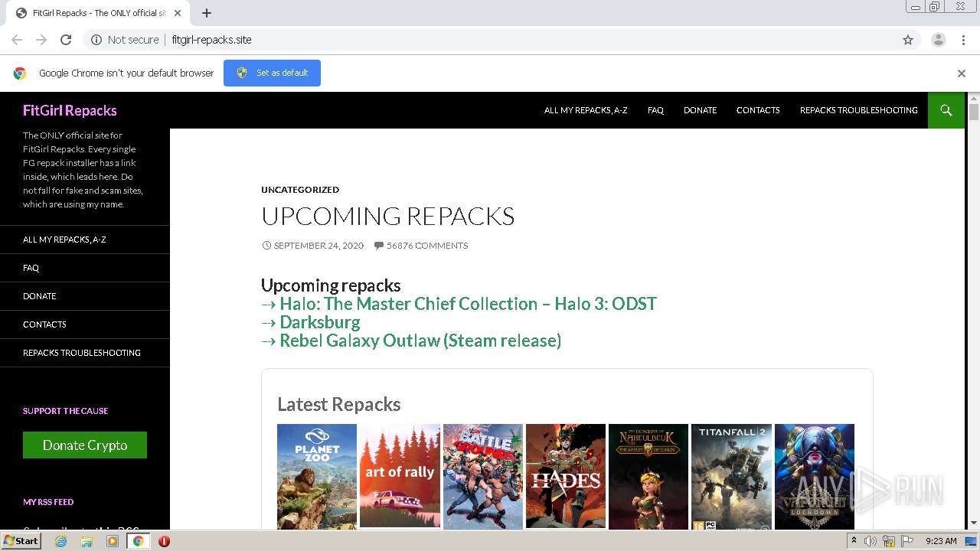The width and height of the screenshot is (980, 551).
Task: Open site search magnifier icon
Action: point(946,110)
